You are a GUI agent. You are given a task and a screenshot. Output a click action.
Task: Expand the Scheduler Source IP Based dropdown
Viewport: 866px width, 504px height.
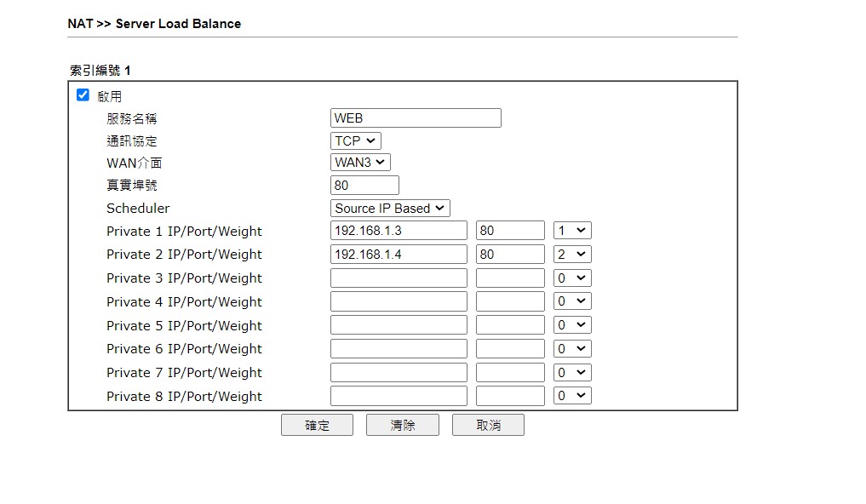click(390, 208)
